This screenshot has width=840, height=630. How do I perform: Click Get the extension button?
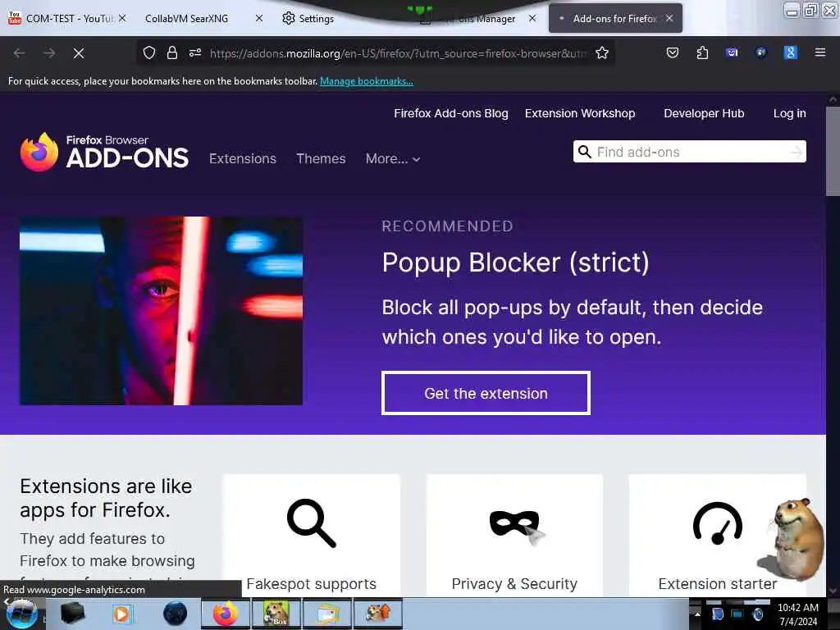(x=486, y=393)
